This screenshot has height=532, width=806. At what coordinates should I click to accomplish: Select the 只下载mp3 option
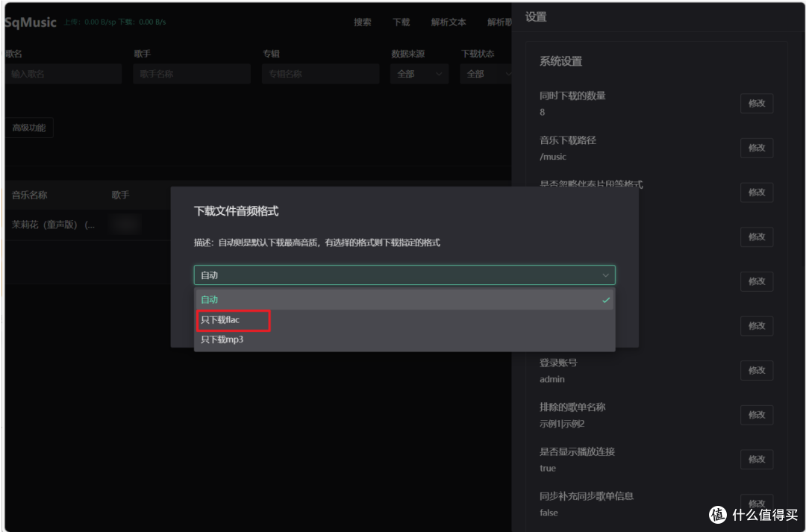pos(404,339)
